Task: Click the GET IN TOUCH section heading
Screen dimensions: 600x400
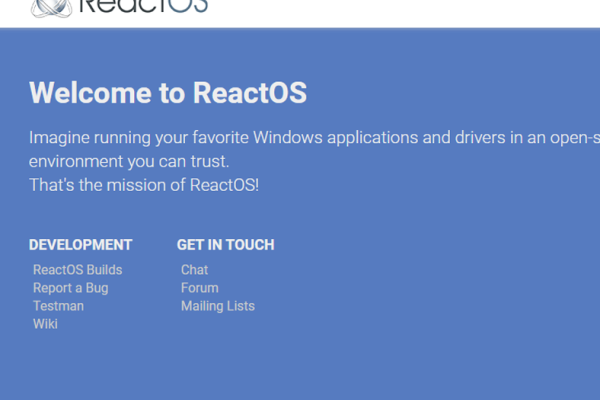Action: [x=225, y=245]
